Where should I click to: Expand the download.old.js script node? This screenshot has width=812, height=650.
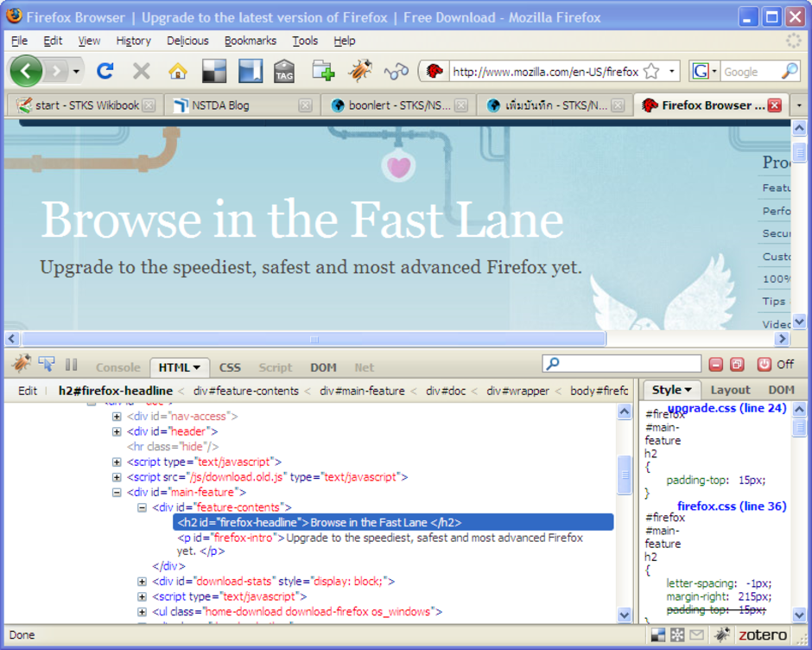coord(117,477)
